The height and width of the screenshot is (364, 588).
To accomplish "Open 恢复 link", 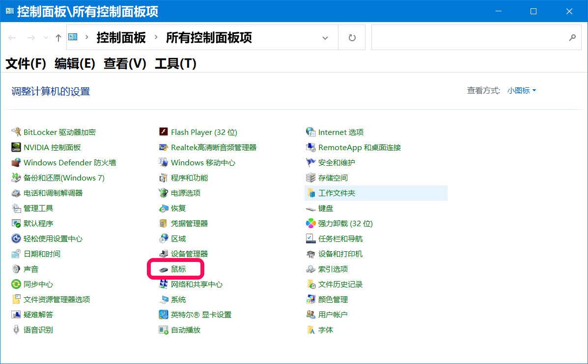I will point(178,208).
